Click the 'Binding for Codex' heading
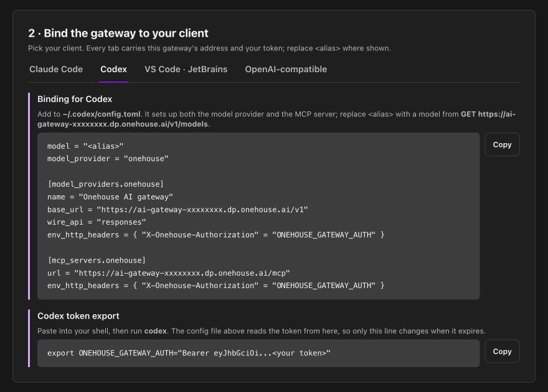The width and height of the screenshot is (548, 392). 75,99
